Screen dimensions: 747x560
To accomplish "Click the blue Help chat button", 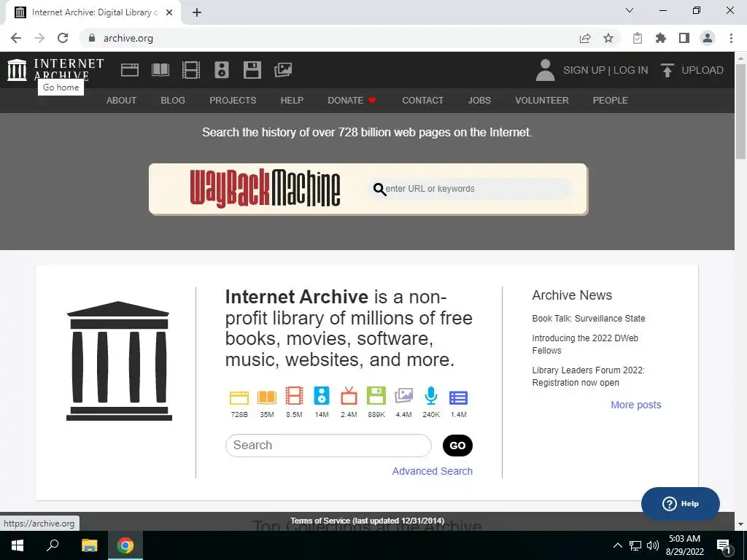I will 681,504.
